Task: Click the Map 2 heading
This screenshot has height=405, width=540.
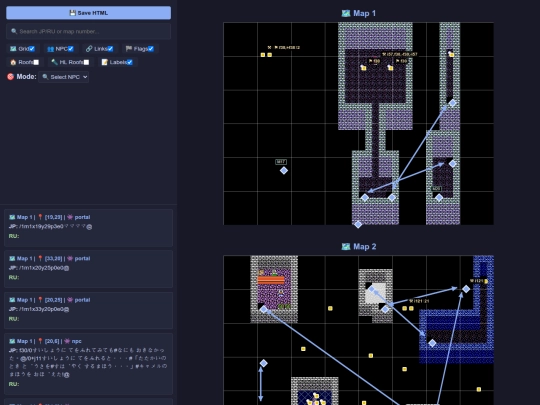Action: [365, 247]
